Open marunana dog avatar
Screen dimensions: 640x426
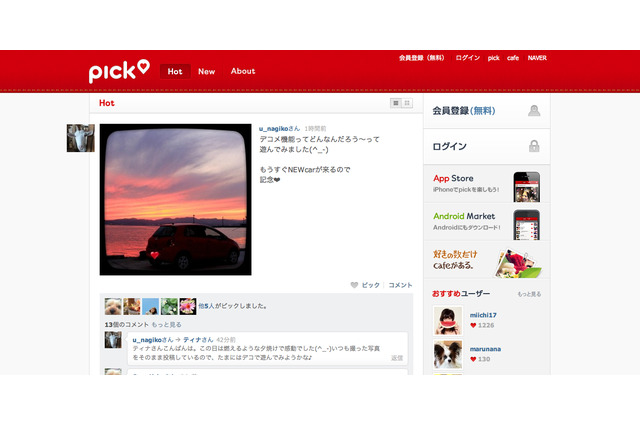(448, 355)
